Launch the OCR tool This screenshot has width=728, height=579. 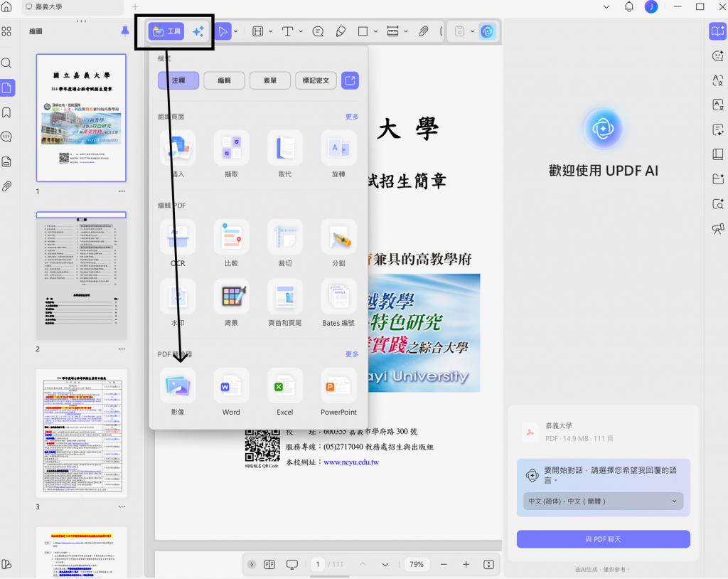[x=178, y=243]
